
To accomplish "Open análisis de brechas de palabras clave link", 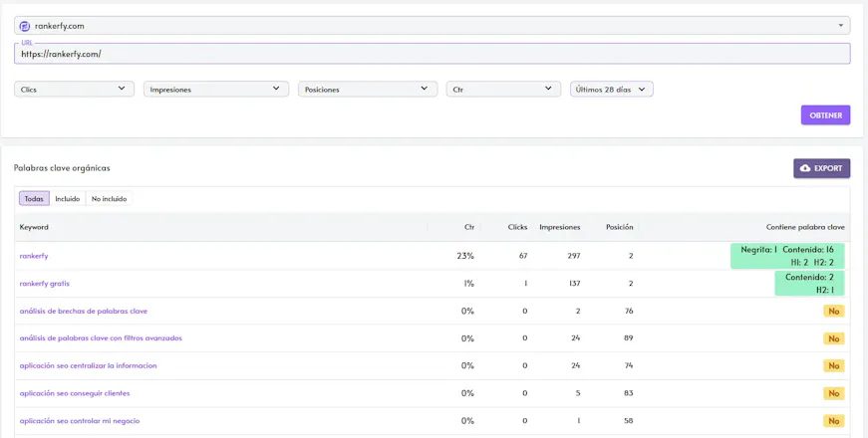I will click(84, 311).
